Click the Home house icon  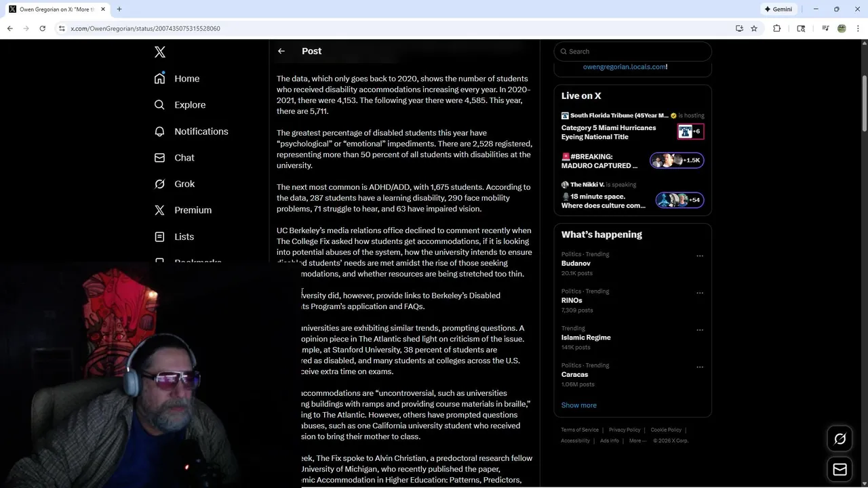click(159, 78)
